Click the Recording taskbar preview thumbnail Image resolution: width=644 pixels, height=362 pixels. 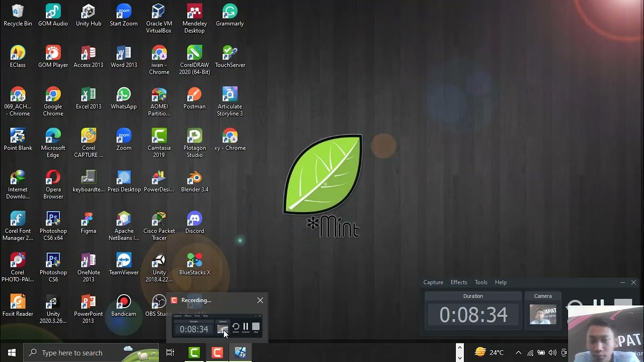(x=217, y=325)
